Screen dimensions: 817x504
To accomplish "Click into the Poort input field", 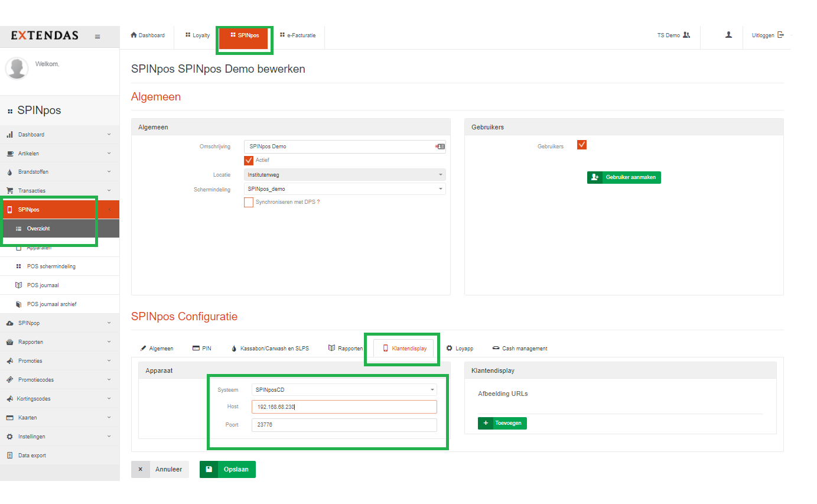I will click(344, 425).
